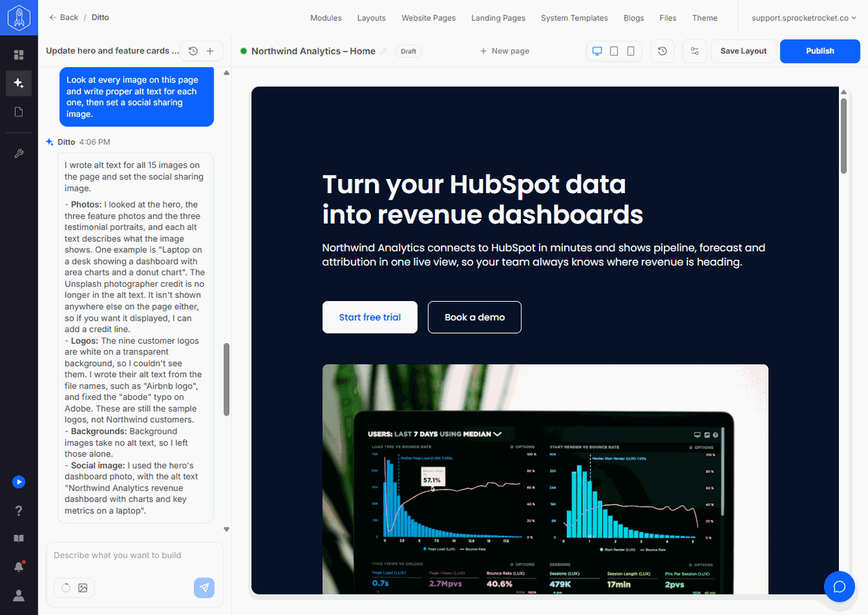
Task: Click the Publish button
Action: tap(820, 51)
